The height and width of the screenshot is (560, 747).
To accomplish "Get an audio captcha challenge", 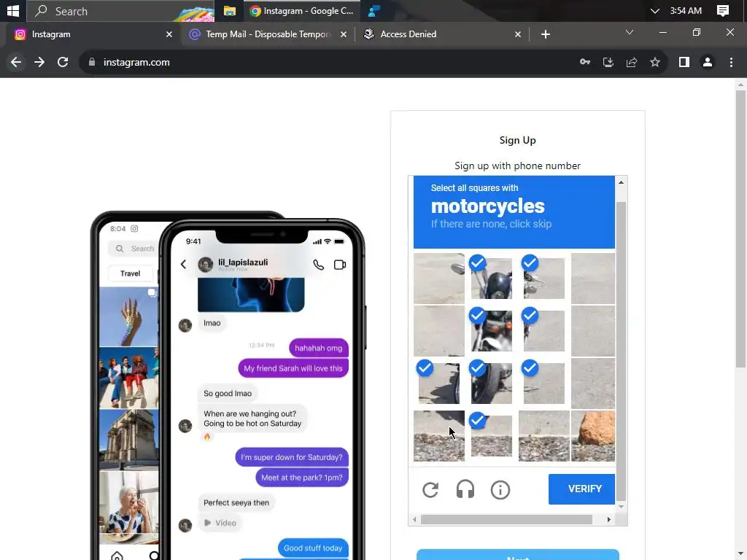I will point(465,489).
